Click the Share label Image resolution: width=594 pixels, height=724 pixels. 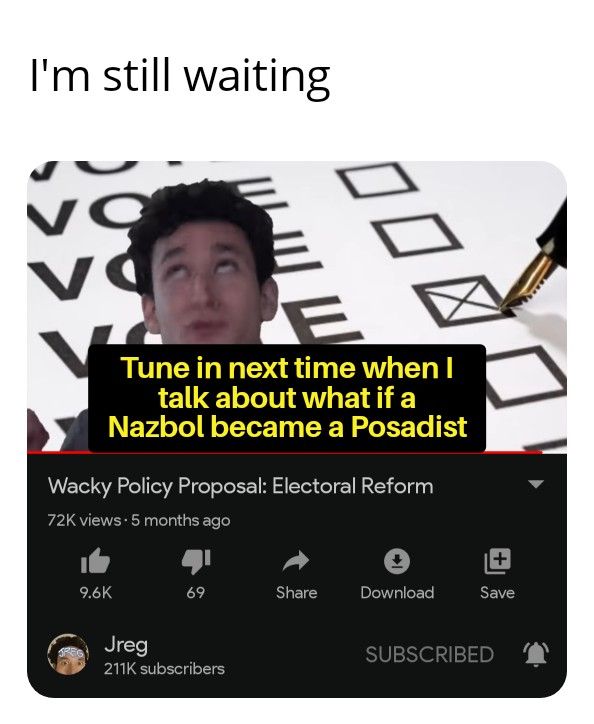(x=297, y=592)
